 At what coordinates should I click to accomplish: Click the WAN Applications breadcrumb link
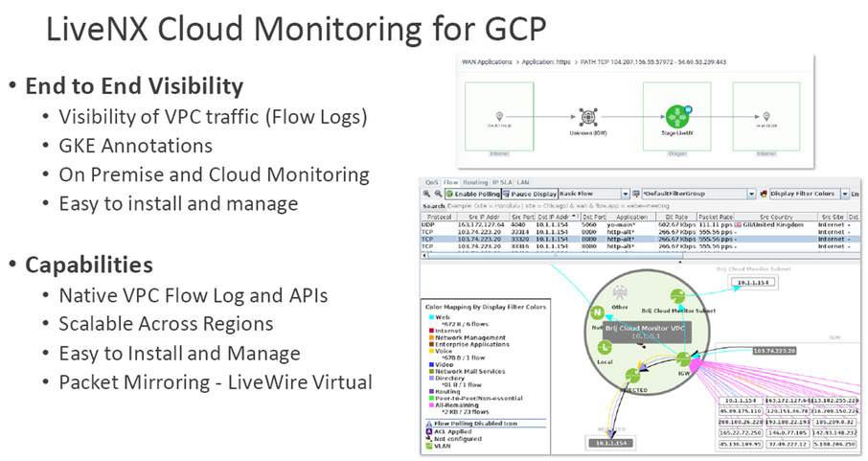coord(487,62)
